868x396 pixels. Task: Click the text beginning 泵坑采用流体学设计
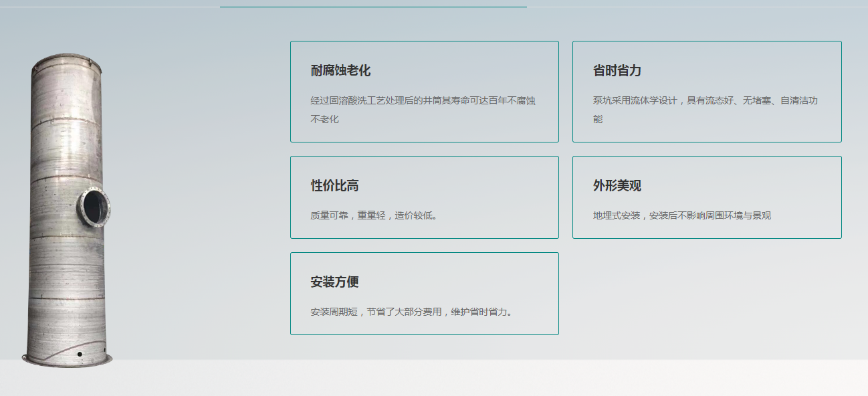coord(705,101)
